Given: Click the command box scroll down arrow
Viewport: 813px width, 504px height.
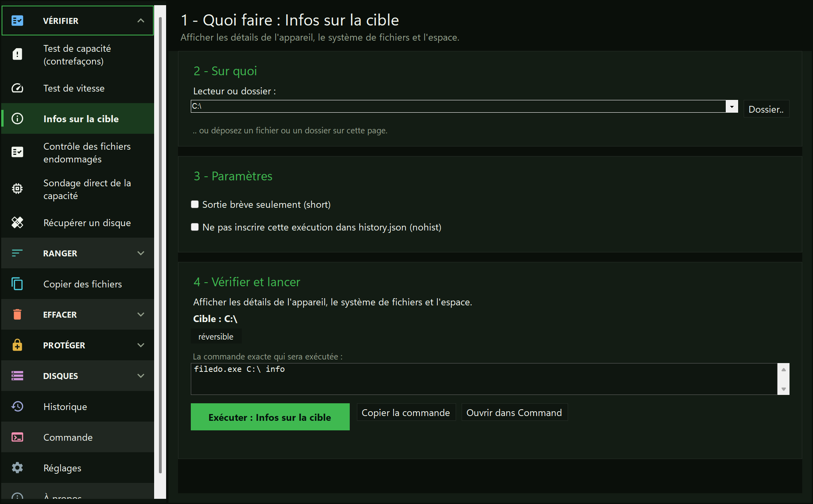Looking at the screenshot, I should 784,389.
